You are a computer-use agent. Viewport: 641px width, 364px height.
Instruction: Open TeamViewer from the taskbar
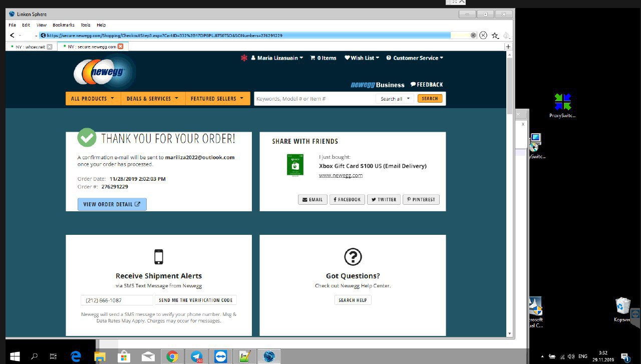click(x=220, y=356)
